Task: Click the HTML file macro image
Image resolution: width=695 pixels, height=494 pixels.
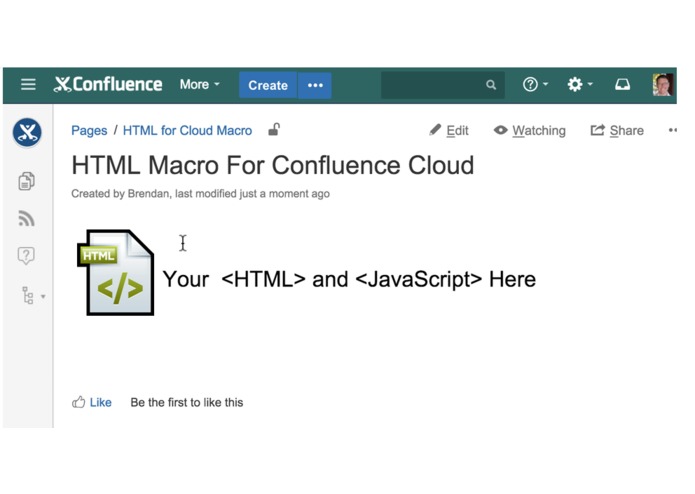Action: point(116,272)
